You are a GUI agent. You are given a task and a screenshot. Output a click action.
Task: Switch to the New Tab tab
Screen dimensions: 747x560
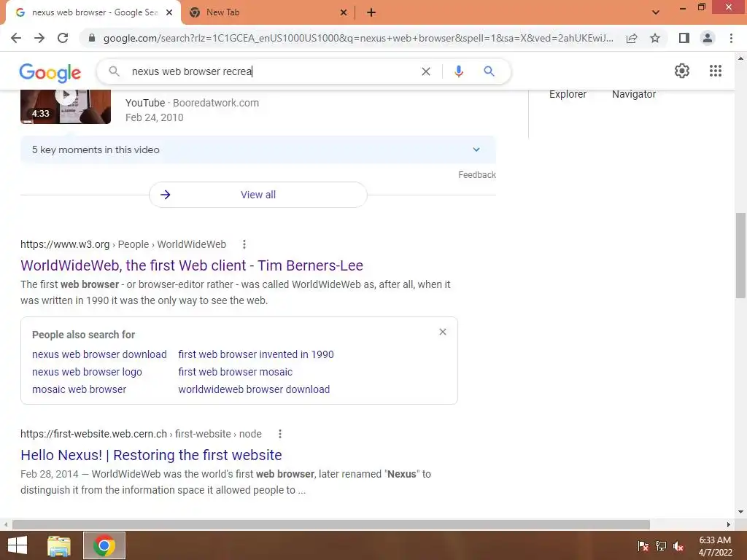coord(268,13)
